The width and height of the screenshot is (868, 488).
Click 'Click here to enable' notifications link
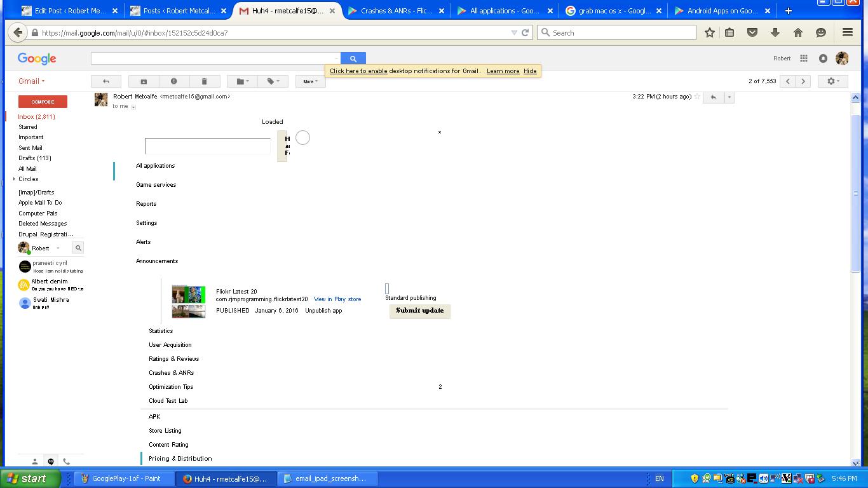click(358, 71)
